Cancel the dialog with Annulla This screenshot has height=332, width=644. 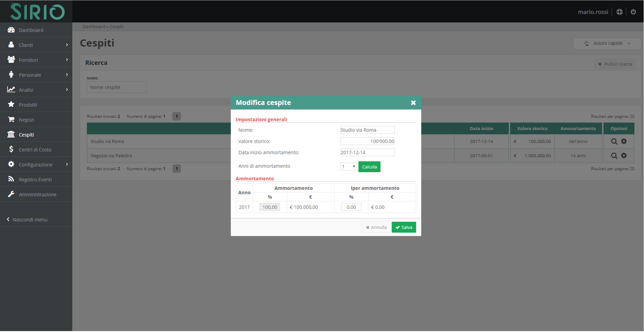coord(376,227)
